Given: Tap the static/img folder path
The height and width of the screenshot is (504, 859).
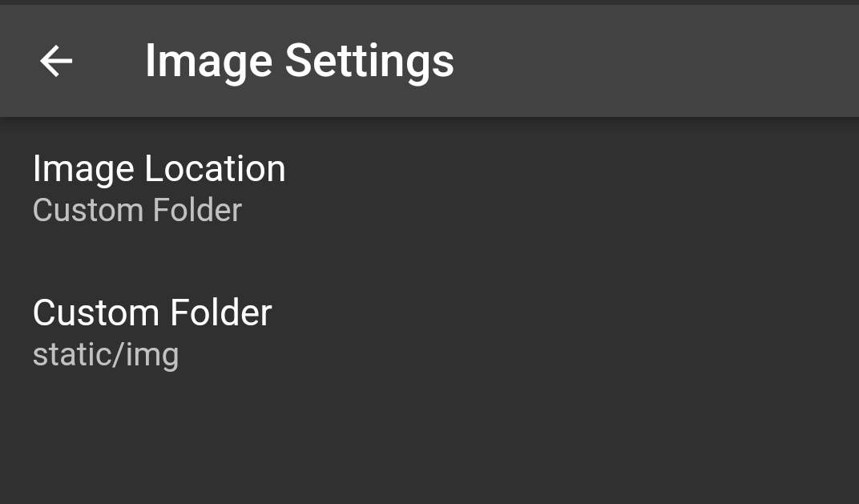Looking at the screenshot, I should [105, 355].
